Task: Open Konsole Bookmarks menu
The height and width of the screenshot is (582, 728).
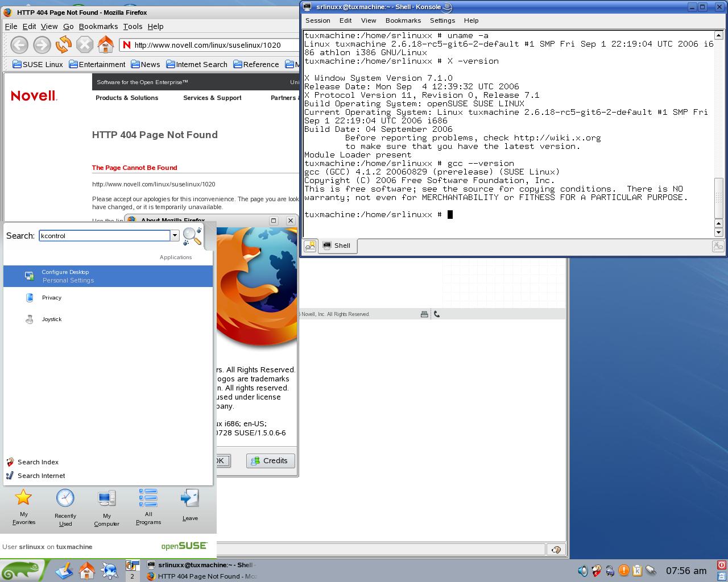Action: [x=403, y=20]
